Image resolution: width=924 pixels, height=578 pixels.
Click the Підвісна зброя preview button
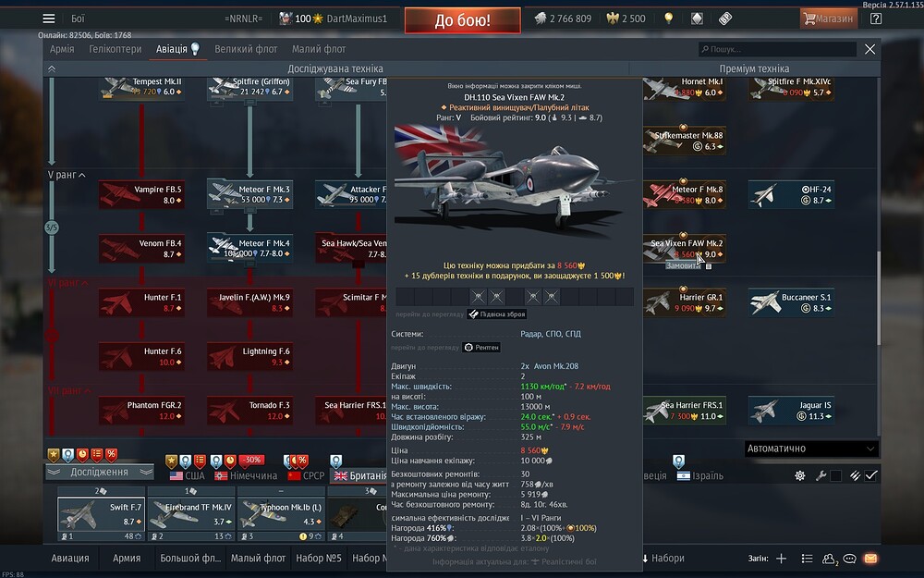(497, 314)
